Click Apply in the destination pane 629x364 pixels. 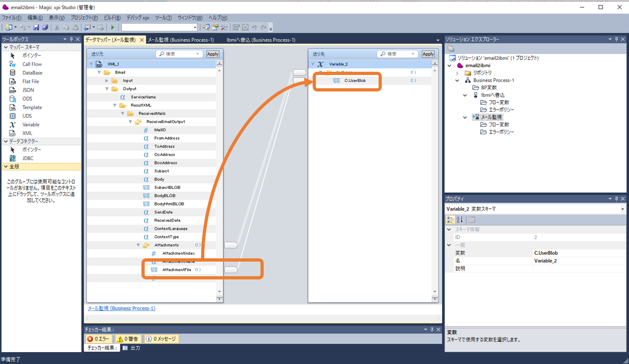click(x=428, y=54)
